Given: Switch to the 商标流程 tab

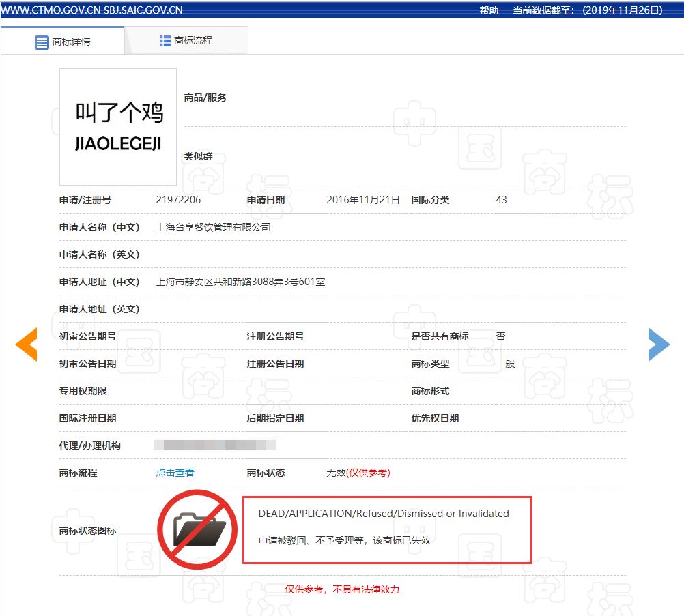Looking at the screenshot, I should pos(193,40).
